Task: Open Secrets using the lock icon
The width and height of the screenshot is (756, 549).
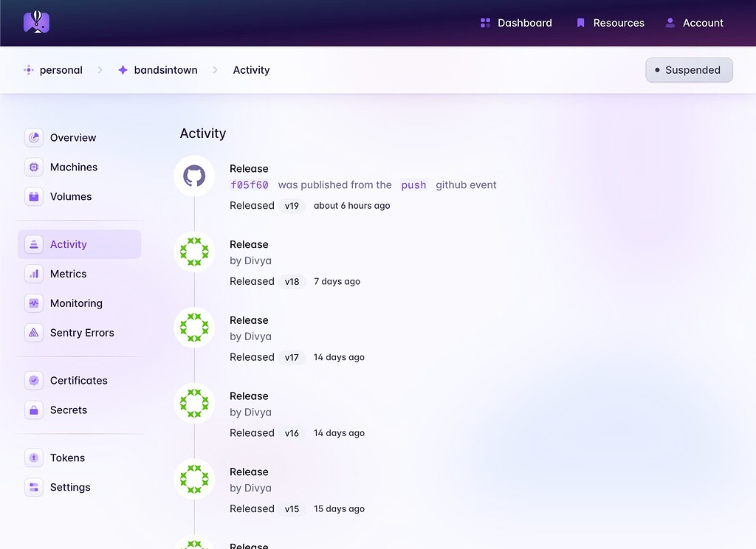Action: [x=33, y=410]
